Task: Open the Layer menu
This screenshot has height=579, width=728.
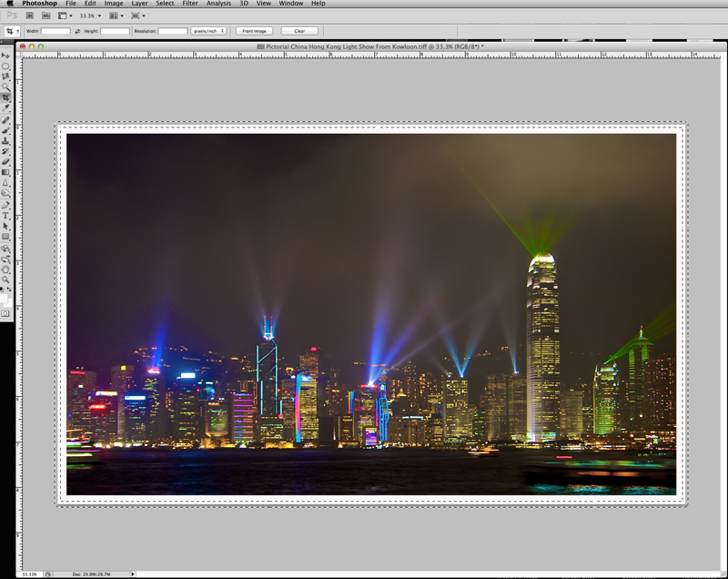Action: click(139, 4)
